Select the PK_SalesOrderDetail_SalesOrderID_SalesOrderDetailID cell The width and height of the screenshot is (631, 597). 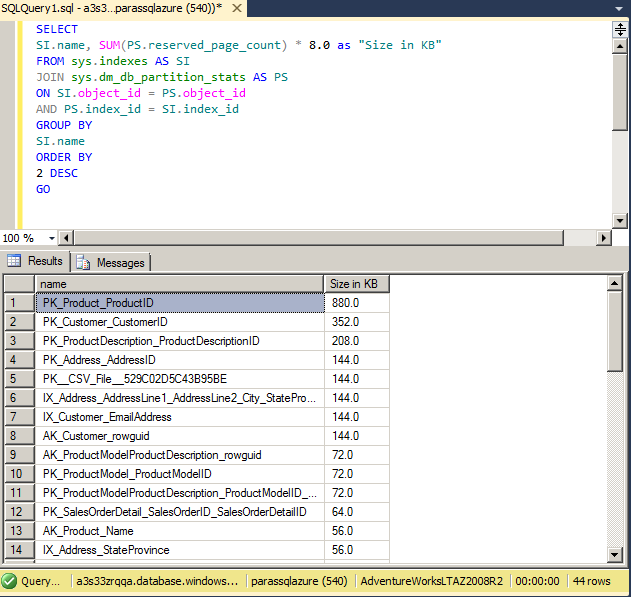(x=180, y=512)
